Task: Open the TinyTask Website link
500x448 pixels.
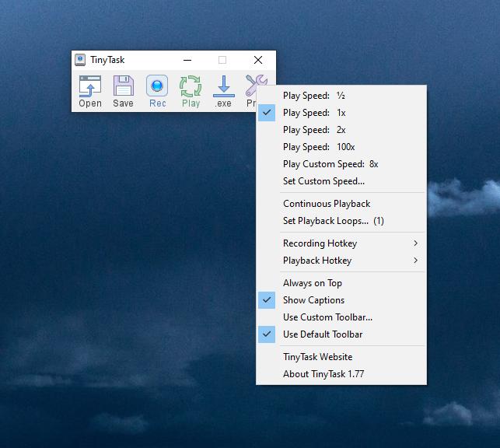Action: tap(317, 357)
